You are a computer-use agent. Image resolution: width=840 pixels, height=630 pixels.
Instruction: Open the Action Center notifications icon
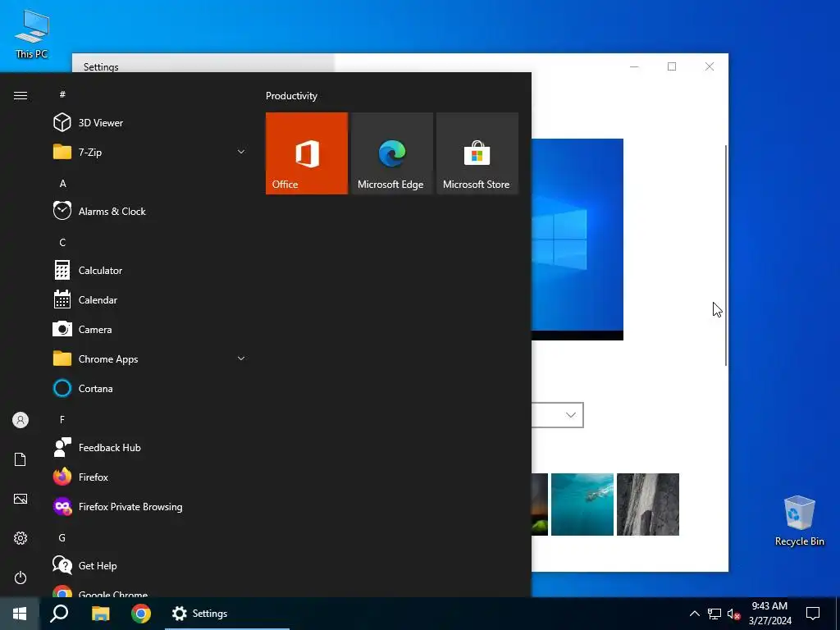click(813, 614)
